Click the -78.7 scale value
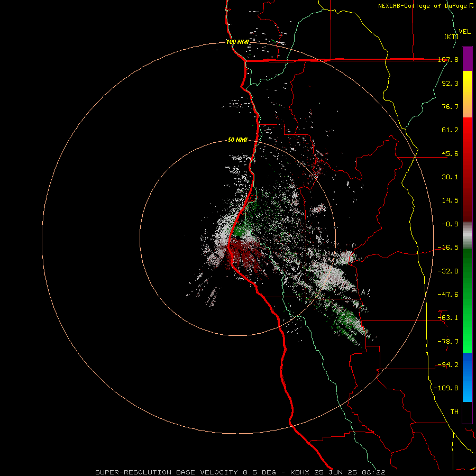 [448, 342]
